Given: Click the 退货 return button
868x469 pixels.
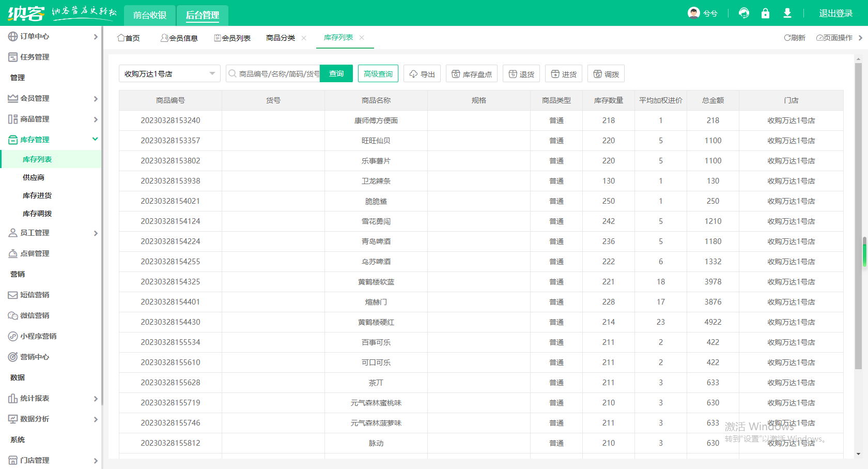Looking at the screenshot, I should coord(521,74).
